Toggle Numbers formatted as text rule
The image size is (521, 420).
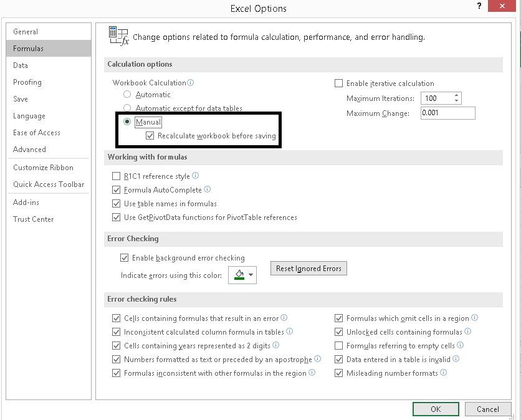tap(117, 359)
